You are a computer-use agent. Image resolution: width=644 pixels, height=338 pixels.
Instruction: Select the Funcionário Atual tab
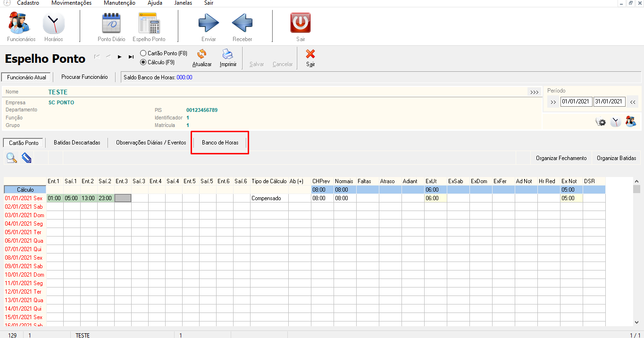coord(27,77)
